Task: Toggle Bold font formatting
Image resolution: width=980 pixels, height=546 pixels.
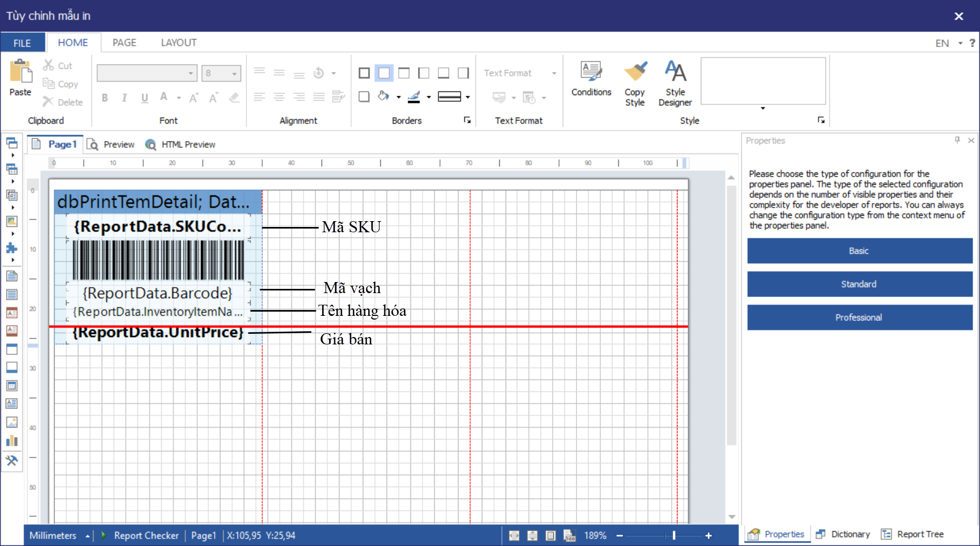Action: click(x=105, y=98)
